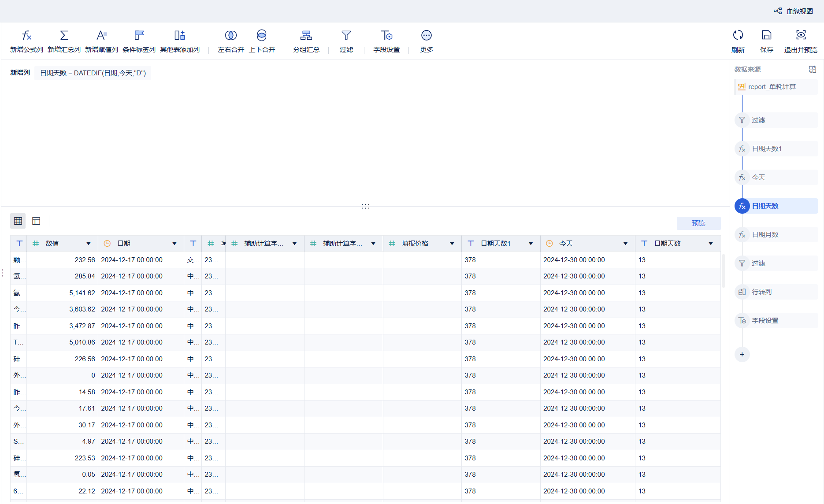Select the 上下合并 union tool
Image resolution: width=824 pixels, height=504 pixels.
[x=262, y=41]
